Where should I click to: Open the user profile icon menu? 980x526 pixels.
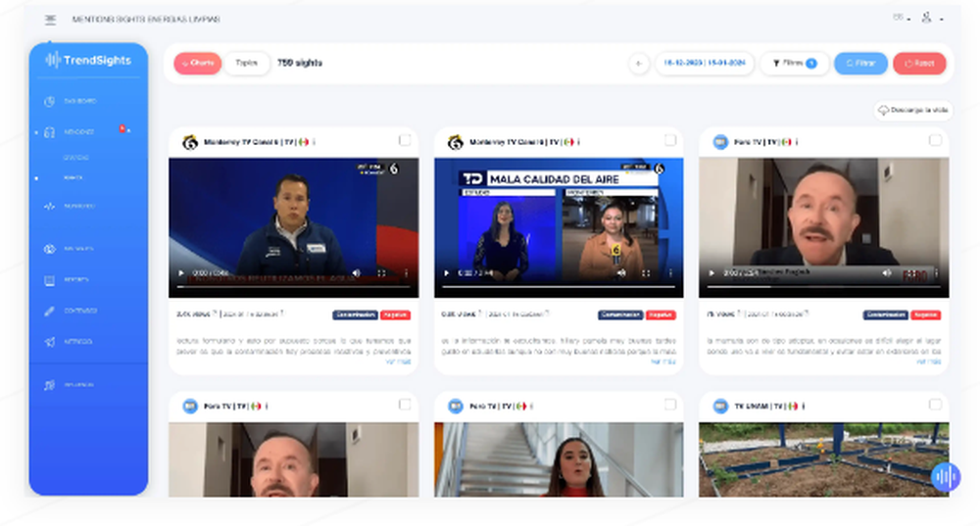926,18
